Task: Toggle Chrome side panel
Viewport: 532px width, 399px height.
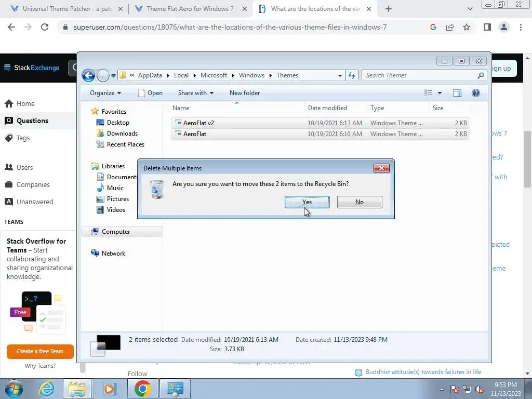Action: click(487, 27)
